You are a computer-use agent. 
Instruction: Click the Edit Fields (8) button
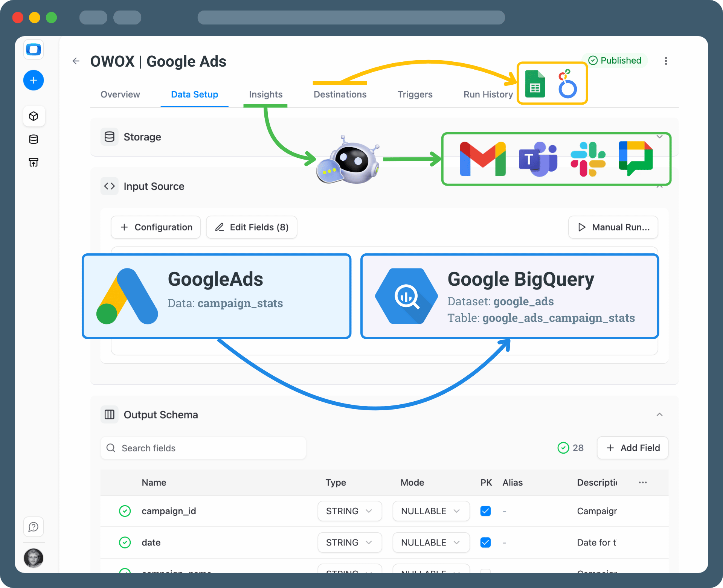pos(252,227)
